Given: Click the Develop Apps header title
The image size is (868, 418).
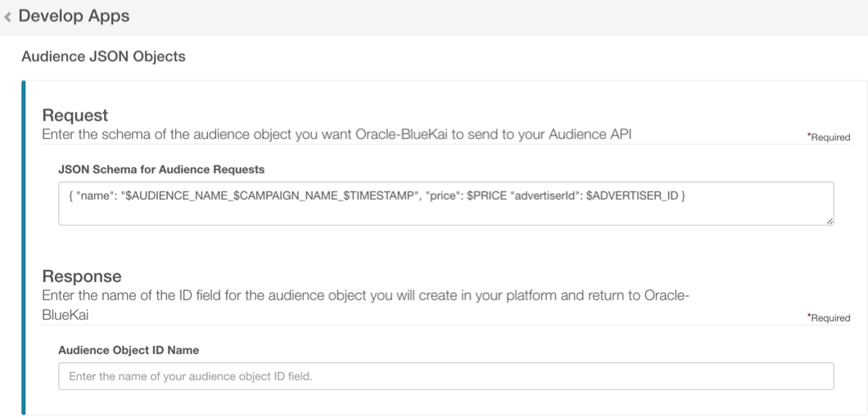Looking at the screenshot, I should pyautogui.click(x=74, y=16).
